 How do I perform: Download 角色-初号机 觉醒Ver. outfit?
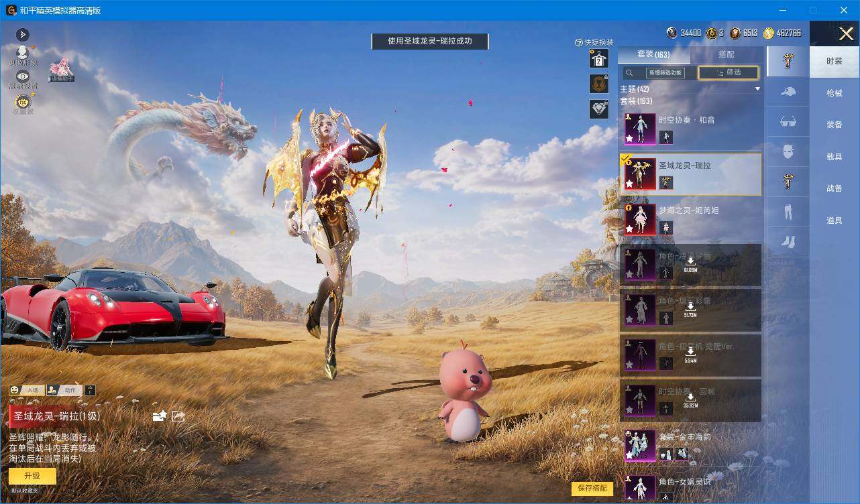pyautogui.click(x=690, y=355)
